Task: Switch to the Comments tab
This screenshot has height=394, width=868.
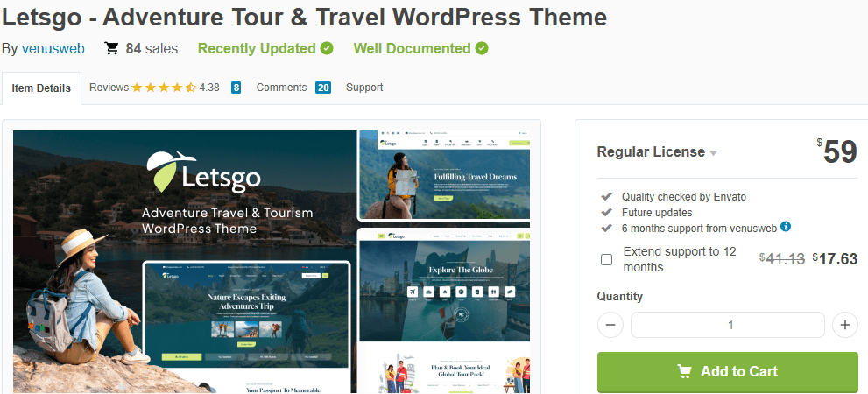Action: pyautogui.click(x=281, y=88)
